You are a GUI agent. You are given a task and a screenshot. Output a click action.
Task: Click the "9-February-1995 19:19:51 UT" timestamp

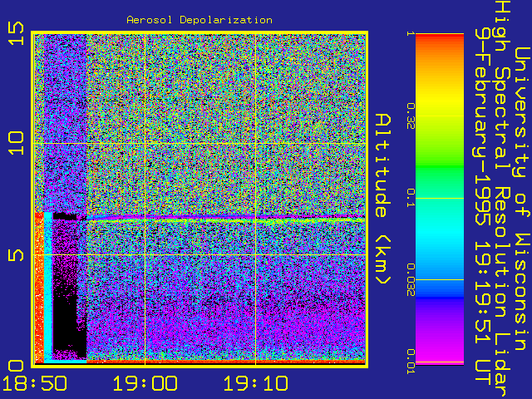coord(483,206)
